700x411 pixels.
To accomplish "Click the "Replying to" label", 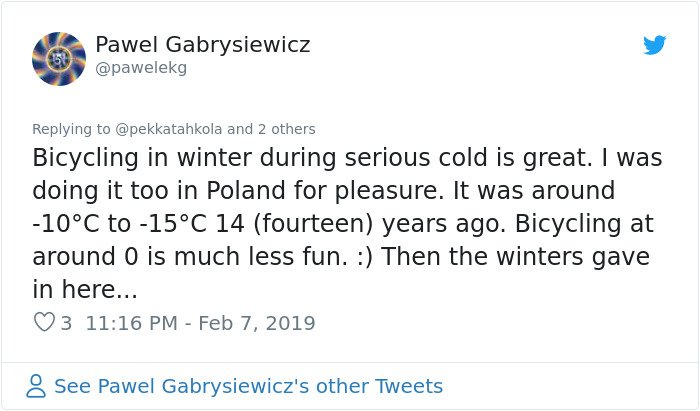I will pyautogui.click(x=71, y=129).
